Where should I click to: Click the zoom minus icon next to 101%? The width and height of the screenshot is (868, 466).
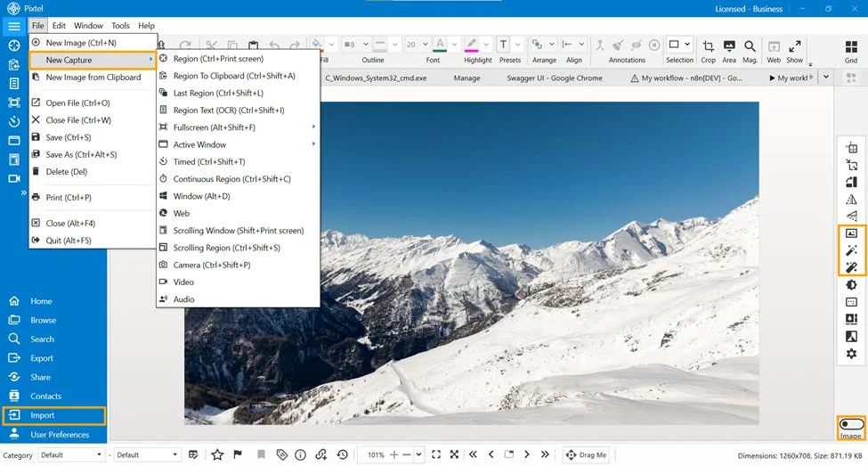point(407,455)
